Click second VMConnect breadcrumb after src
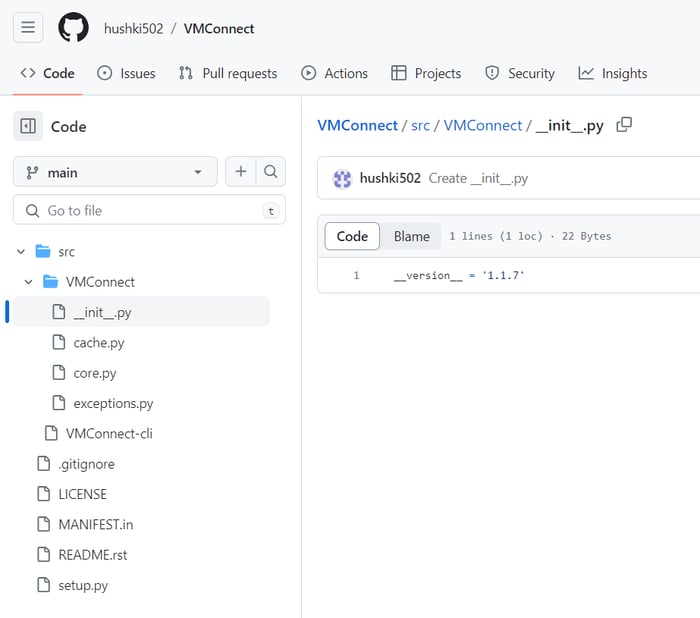Screen dimensions: 700x618 (x=483, y=125)
